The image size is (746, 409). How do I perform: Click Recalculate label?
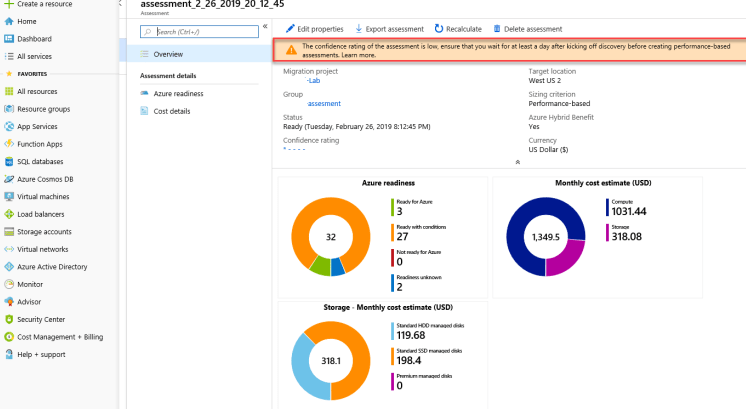(x=464, y=29)
